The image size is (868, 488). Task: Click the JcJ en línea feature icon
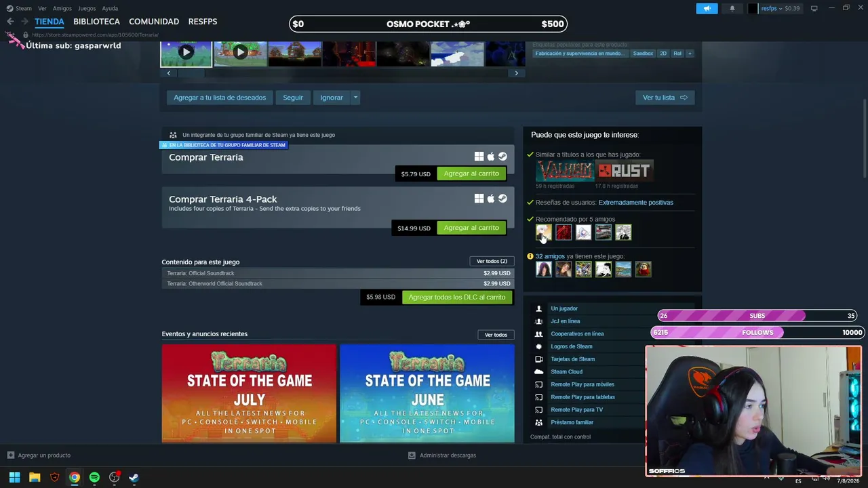click(539, 321)
